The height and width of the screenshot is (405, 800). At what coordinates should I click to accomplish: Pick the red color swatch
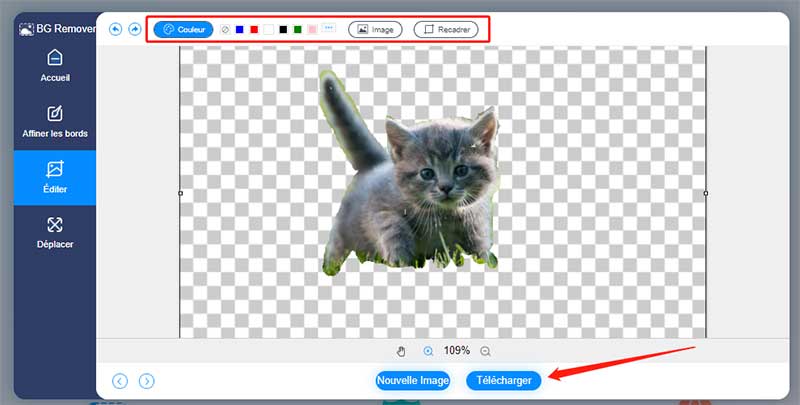(x=254, y=30)
